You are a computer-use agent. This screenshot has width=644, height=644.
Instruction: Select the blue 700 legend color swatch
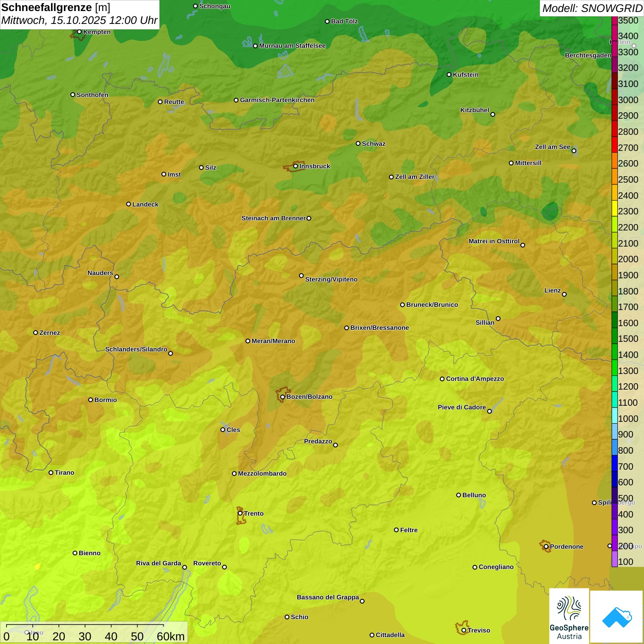614,463
